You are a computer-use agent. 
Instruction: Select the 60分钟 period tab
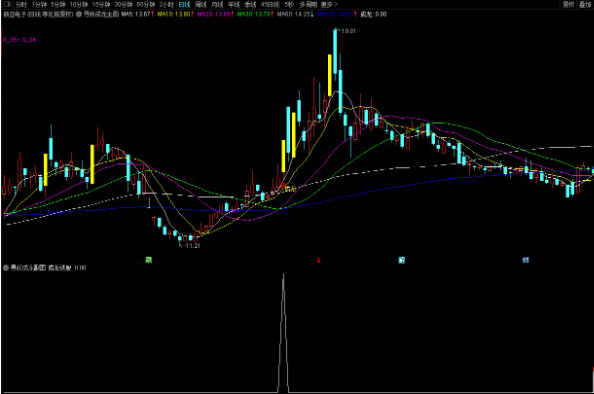coord(146,5)
